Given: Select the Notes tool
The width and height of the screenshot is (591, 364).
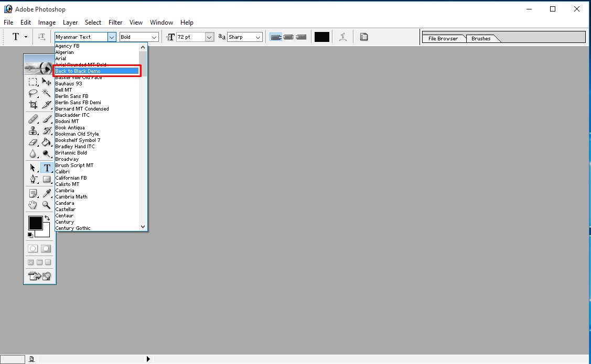Looking at the screenshot, I should click(x=33, y=193).
